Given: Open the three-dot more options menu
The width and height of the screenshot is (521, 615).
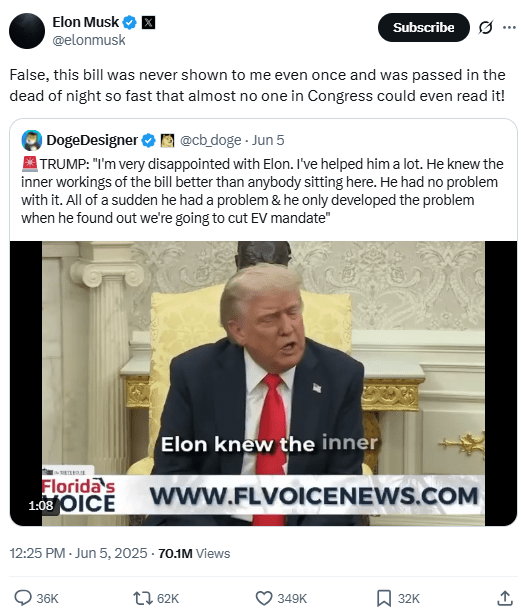Looking at the screenshot, I should click(509, 27).
